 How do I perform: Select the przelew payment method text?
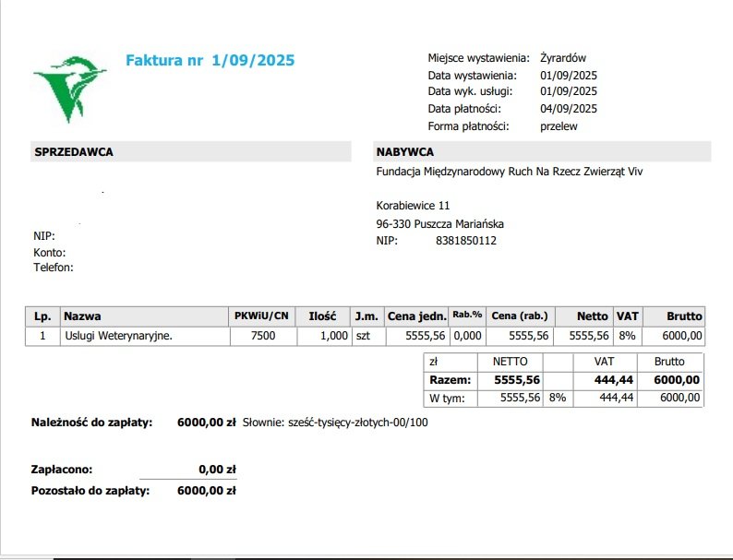click(x=559, y=126)
